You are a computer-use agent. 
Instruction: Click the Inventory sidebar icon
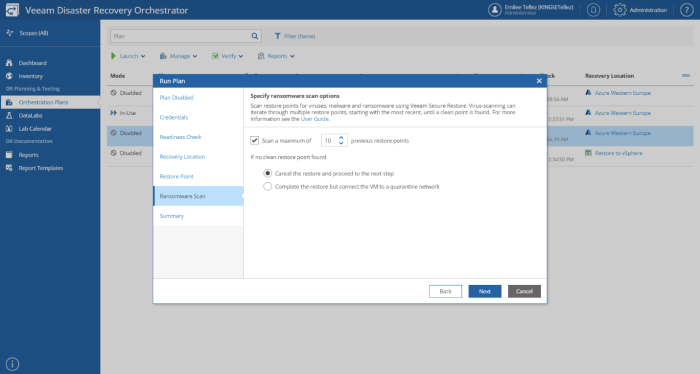pos(9,76)
